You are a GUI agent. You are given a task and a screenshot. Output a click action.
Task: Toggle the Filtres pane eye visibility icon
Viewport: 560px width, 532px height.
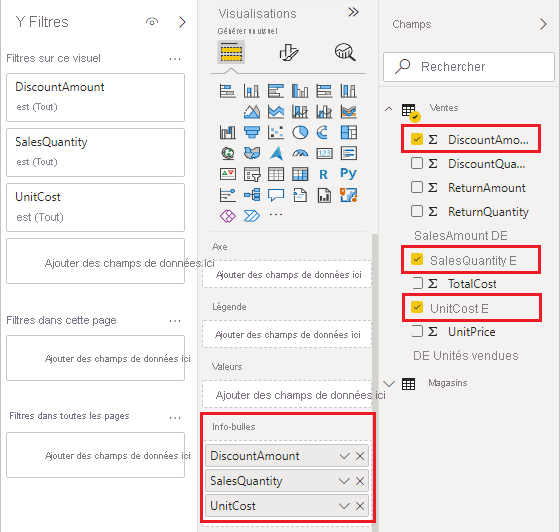coord(152,22)
